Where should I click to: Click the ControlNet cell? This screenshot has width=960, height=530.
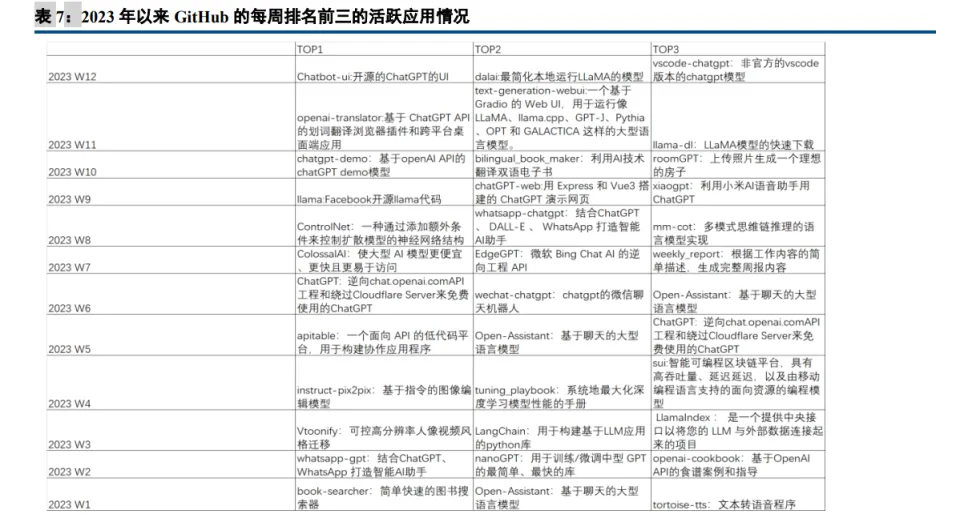click(x=381, y=233)
